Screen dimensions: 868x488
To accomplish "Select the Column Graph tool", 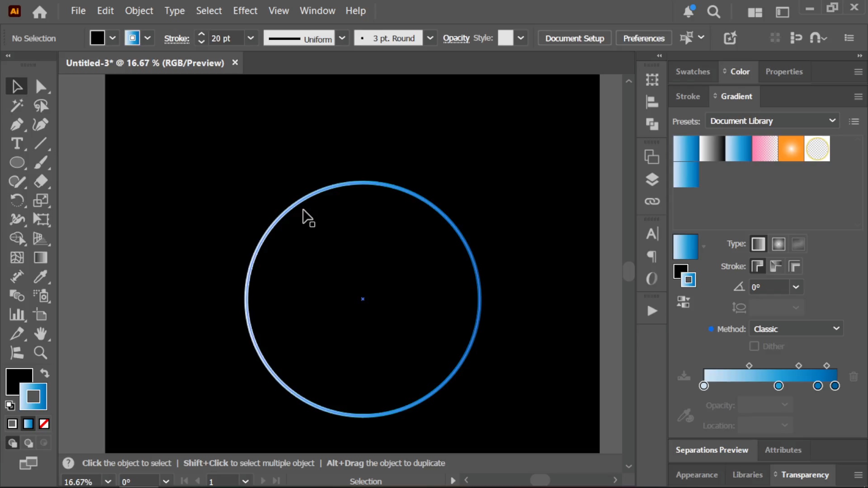I will pyautogui.click(x=17, y=314).
